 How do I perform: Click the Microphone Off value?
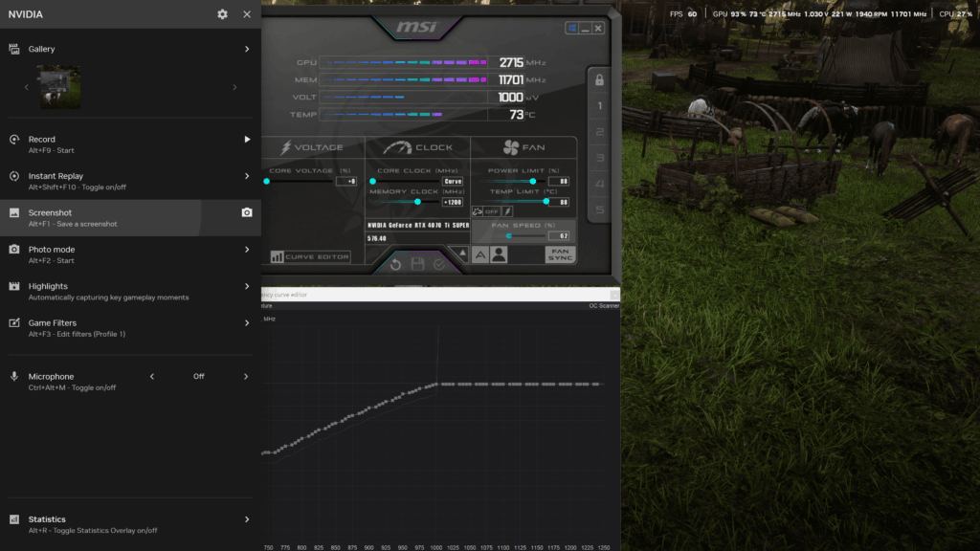point(199,377)
